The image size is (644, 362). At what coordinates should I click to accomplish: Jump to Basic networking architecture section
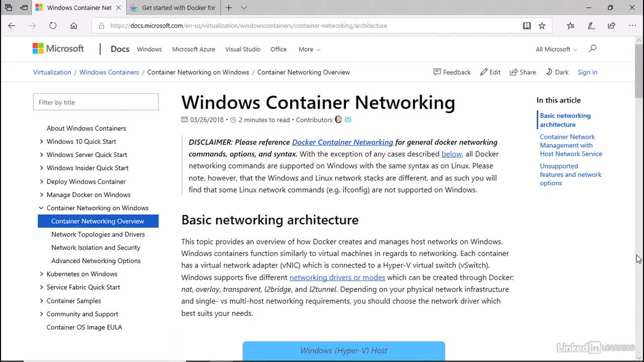coord(565,120)
